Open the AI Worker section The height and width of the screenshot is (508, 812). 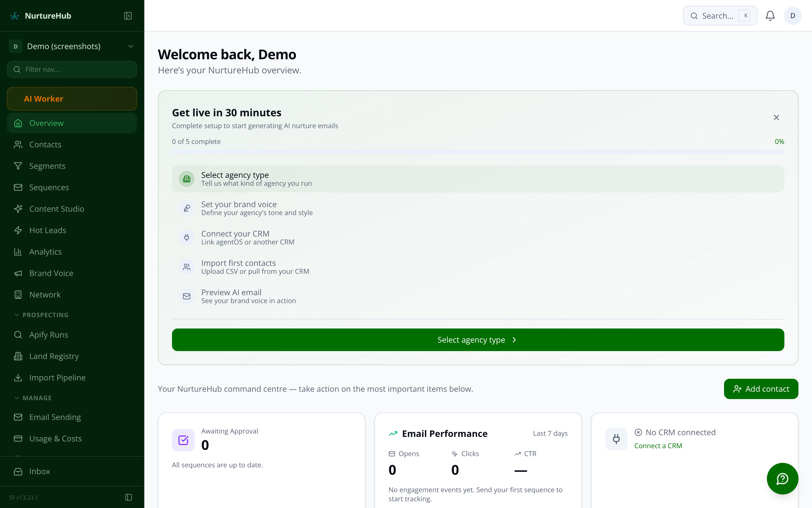(72, 99)
